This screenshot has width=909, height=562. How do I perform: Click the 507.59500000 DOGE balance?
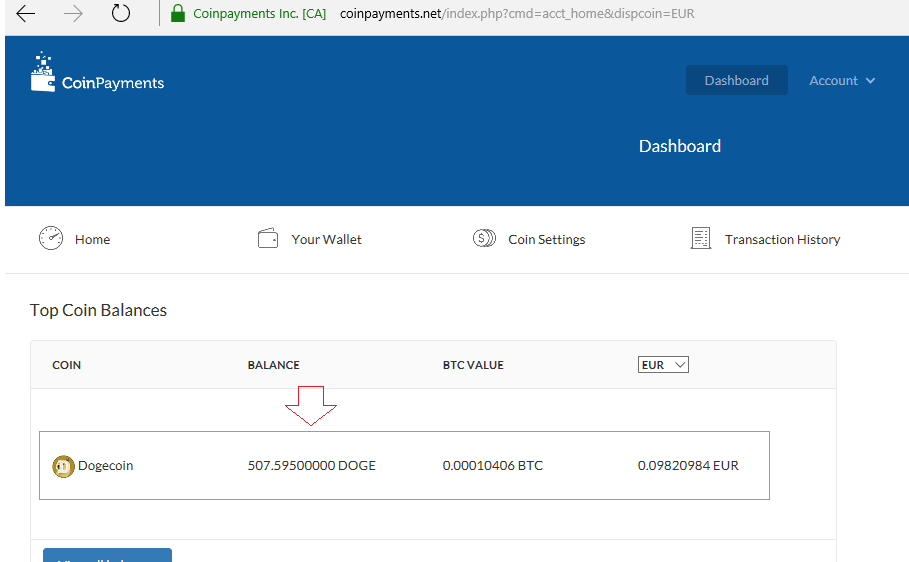coord(312,466)
